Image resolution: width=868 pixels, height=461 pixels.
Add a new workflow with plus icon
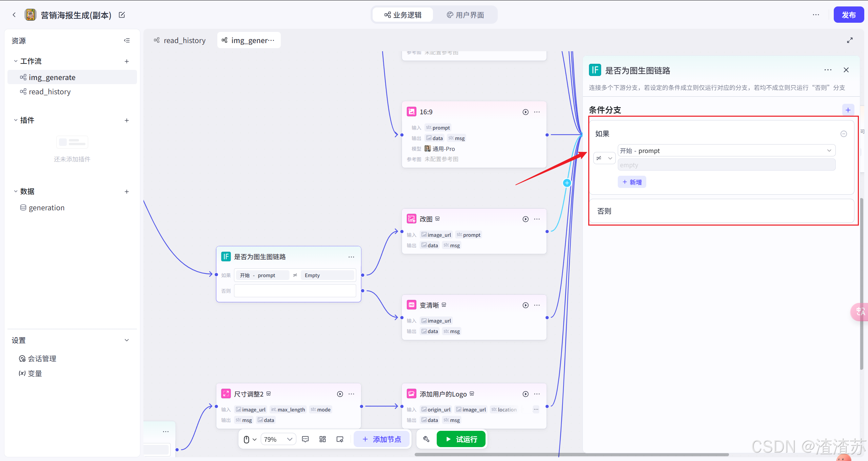(x=127, y=61)
